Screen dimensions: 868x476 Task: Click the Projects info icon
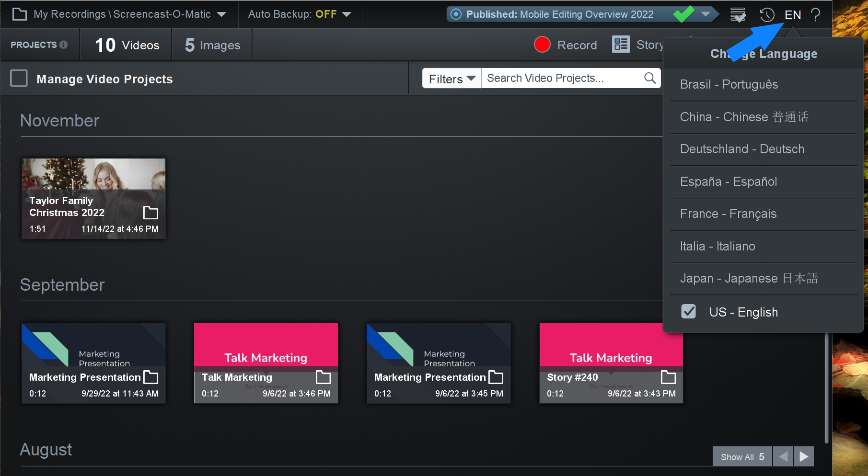(x=63, y=45)
